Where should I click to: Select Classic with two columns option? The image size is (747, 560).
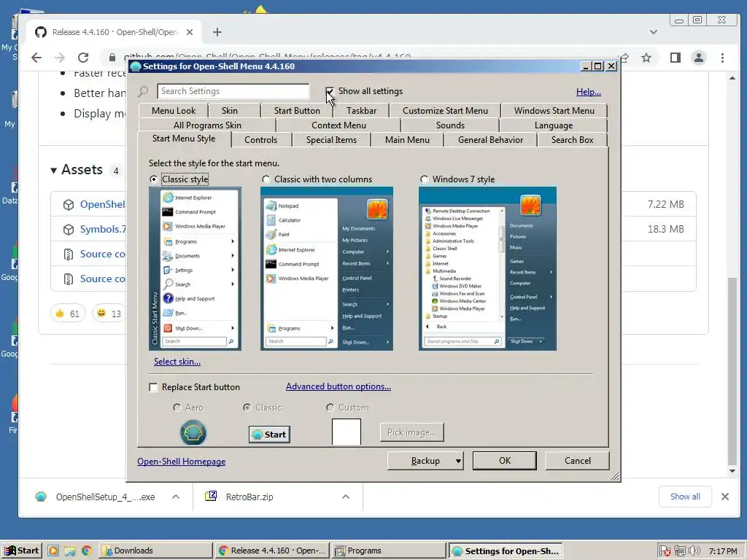point(266,179)
